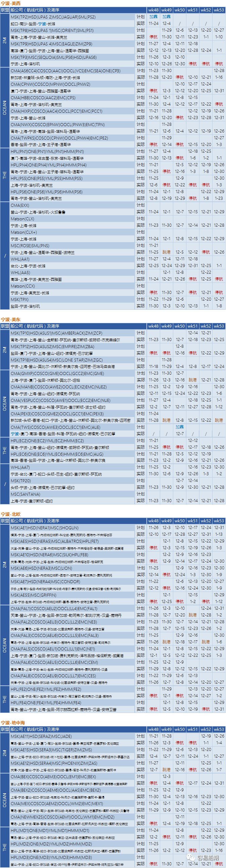
Task: Click the MSC(SANTANA) service row
Action: click(x=25, y=494)
